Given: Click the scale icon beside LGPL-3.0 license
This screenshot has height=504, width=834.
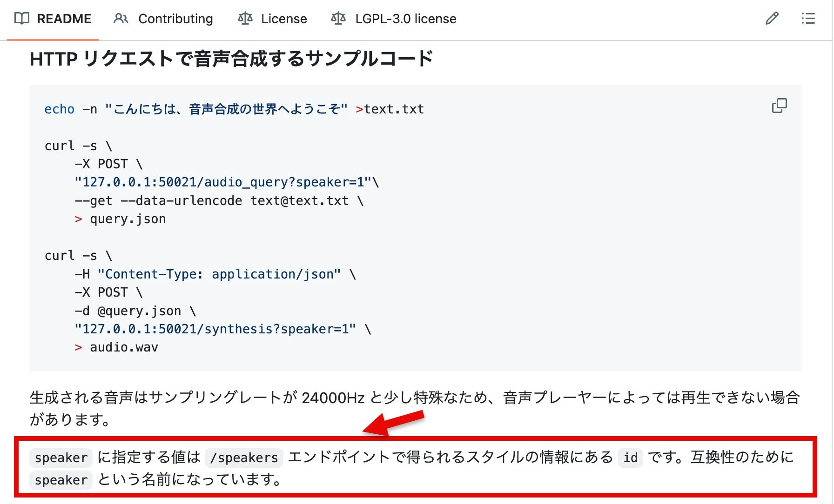Looking at the screenshot, I should click(338, 19).
